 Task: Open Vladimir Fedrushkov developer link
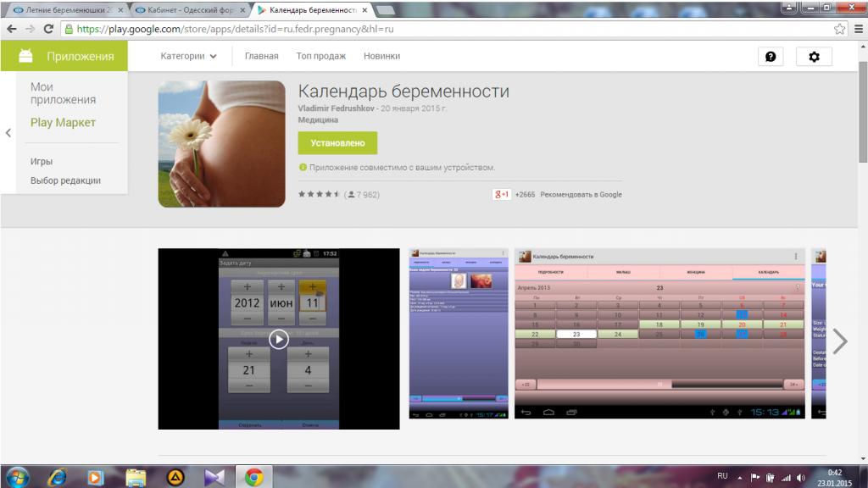tap(337, 108)
